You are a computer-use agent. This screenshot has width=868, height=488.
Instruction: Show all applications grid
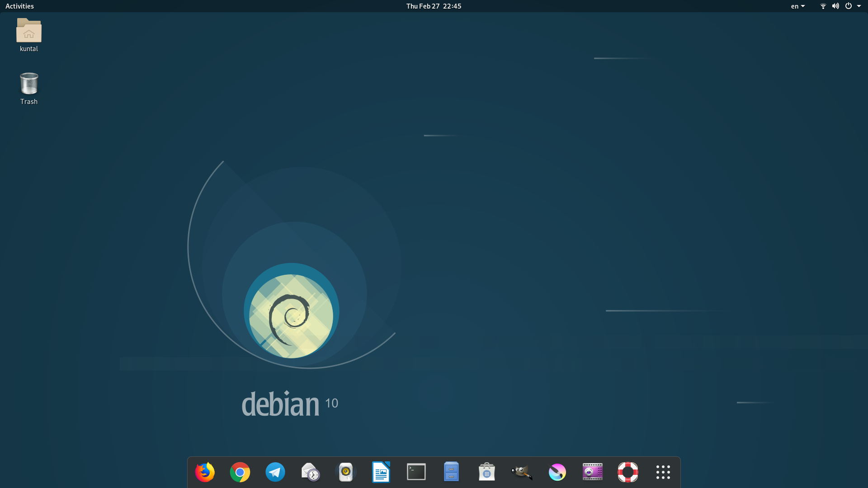(663, 472)
